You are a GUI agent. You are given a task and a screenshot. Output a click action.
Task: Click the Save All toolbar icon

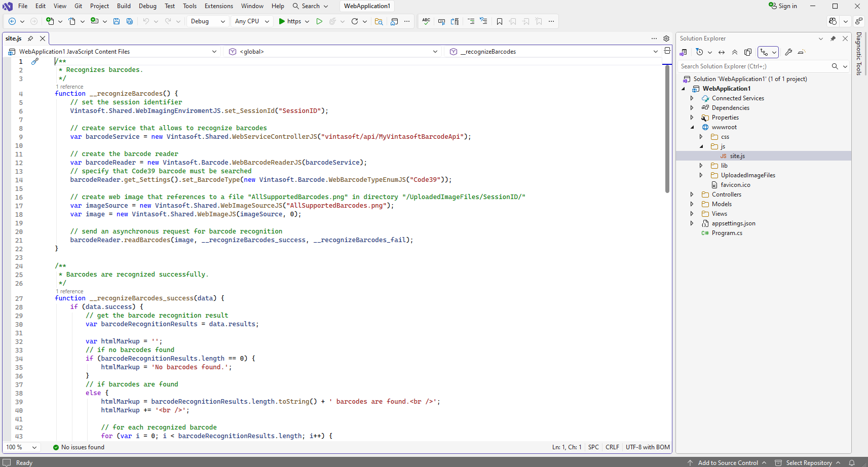[130, 21]
